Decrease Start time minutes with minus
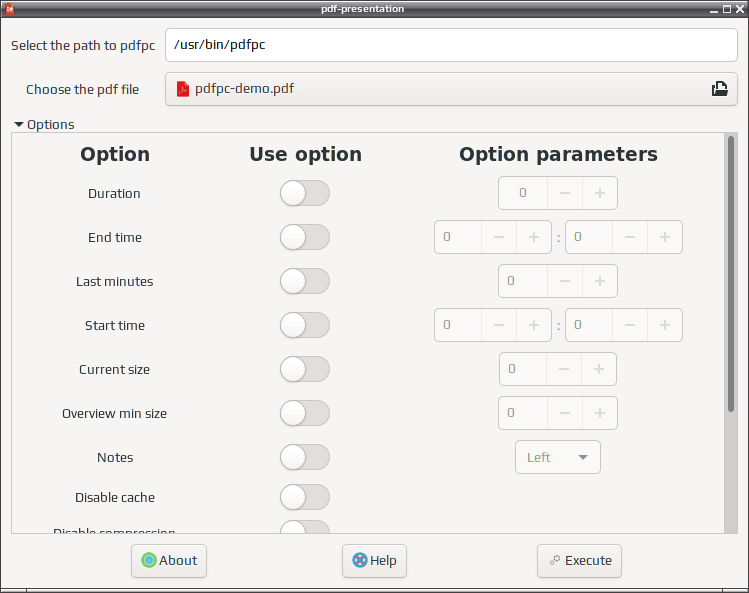Image resolution: width=749 pixels, height=593 pixels. click(x=630, y=325)
